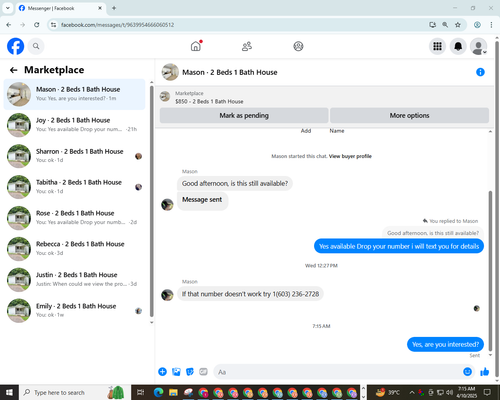Open Mason chat in Marketplace list

[x=74, y=94]
